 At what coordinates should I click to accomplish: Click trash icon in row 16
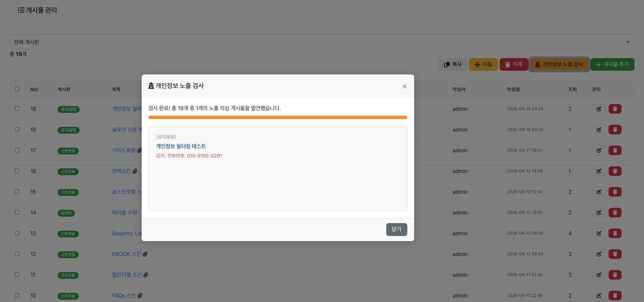point(615,171)
